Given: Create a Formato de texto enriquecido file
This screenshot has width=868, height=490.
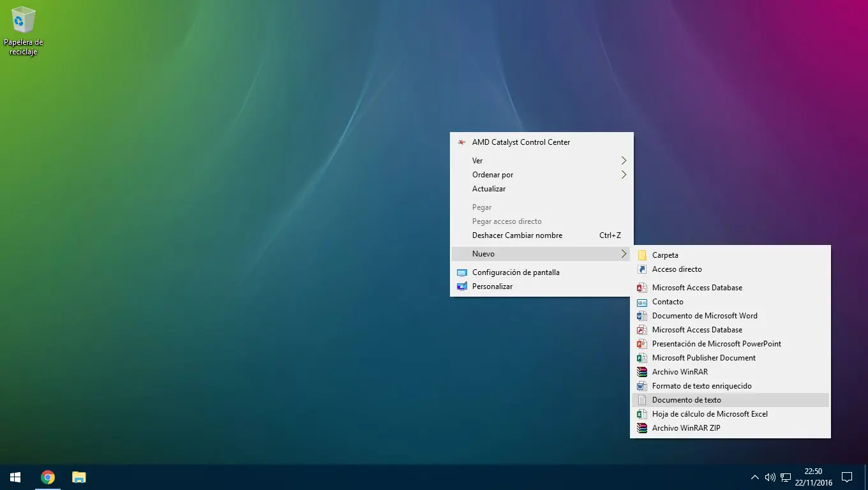Looking at the screenshot, I should click(730, 386).
